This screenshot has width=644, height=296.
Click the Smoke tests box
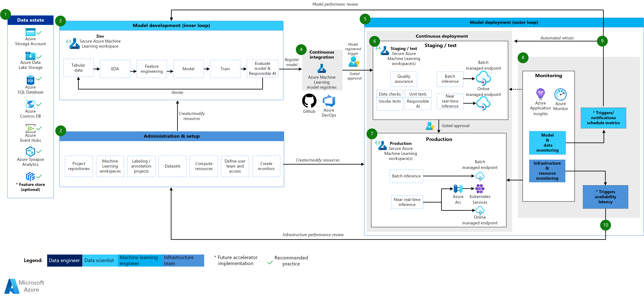[x=389, y=104]
